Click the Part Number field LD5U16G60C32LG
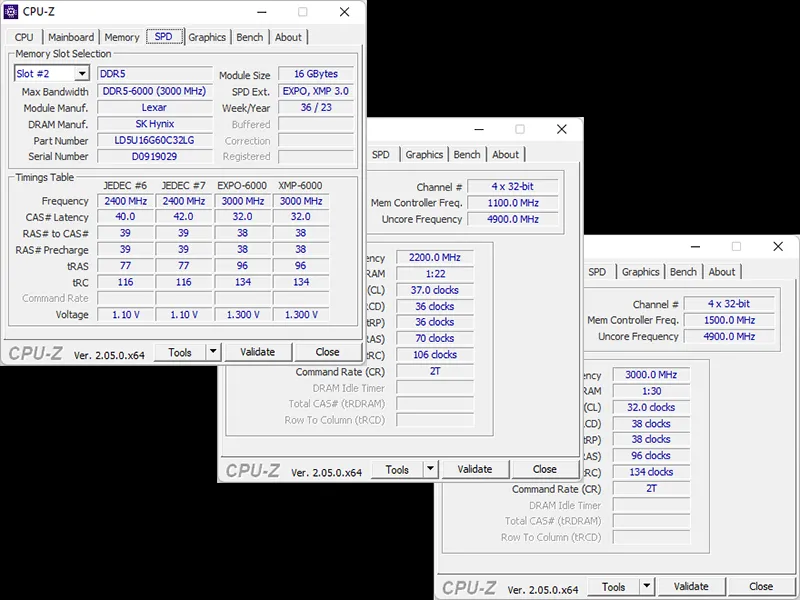The height and width of the screenshot is (600, 800). [154, 140]
